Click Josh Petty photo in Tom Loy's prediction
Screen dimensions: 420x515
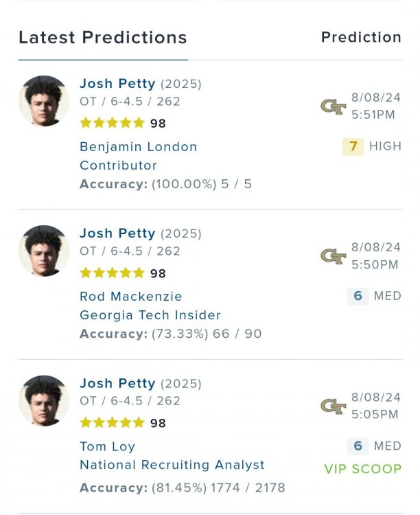(x=44, y=400)
